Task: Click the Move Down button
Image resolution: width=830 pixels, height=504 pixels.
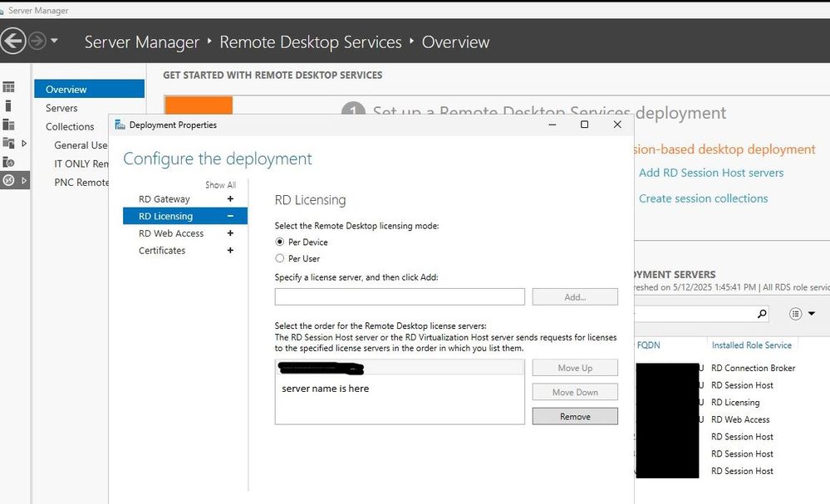Action: pyautogui.click(x=575, y=392)
